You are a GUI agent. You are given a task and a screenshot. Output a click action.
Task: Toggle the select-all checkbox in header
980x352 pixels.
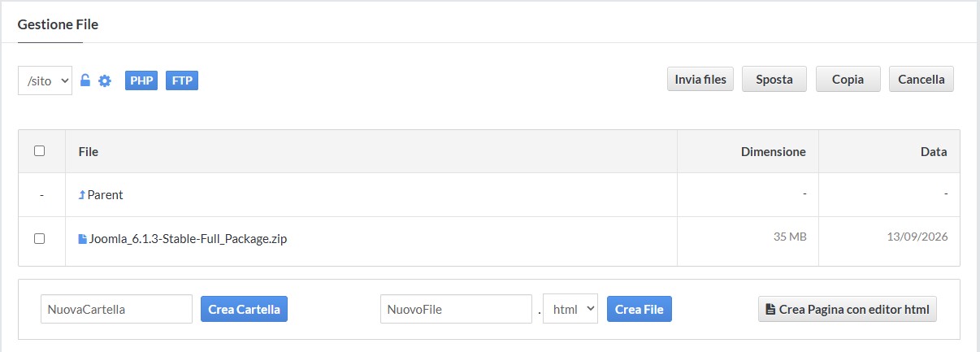40,150
